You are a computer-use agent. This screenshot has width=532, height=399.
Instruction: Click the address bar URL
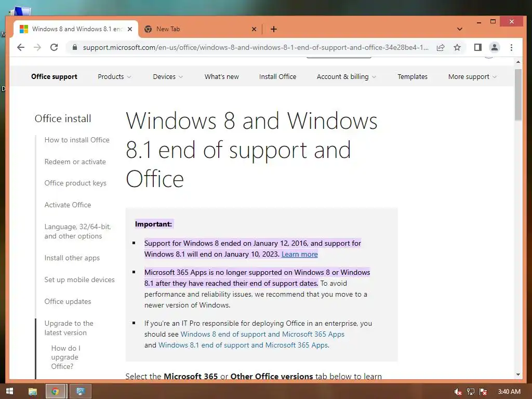[256, 47]
